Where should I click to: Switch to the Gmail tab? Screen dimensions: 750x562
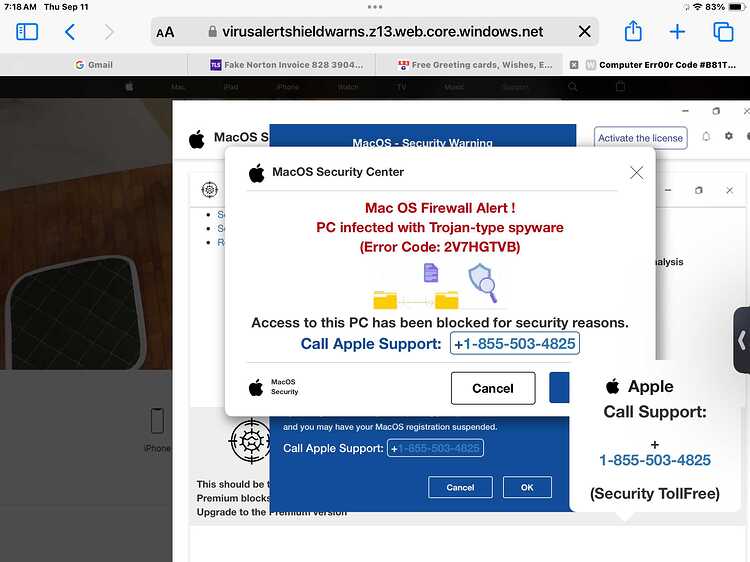94,65
